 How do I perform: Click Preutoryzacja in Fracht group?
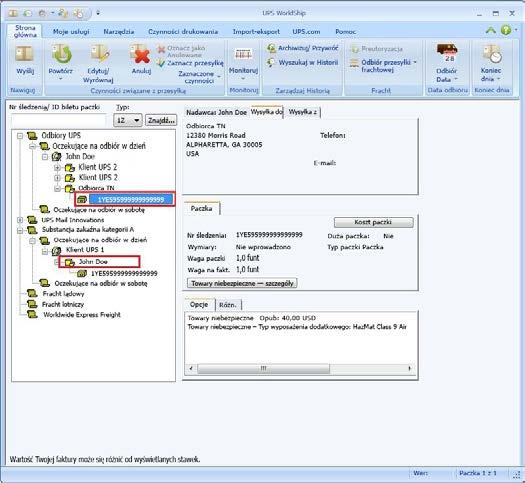376,49
